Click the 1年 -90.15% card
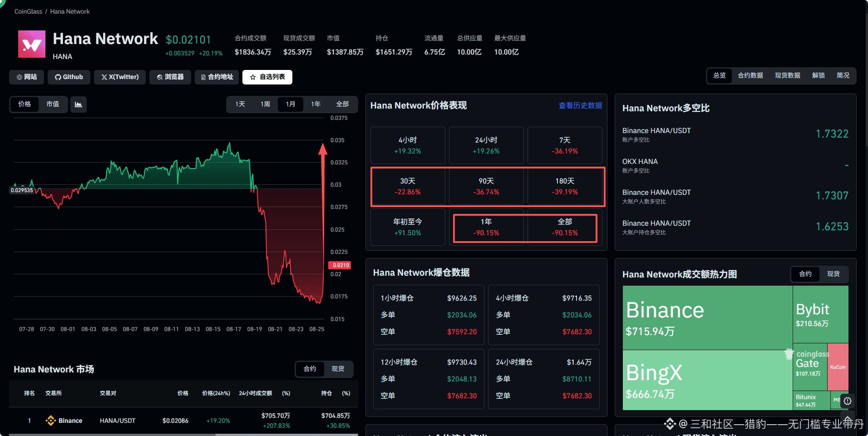 point(486,227)
